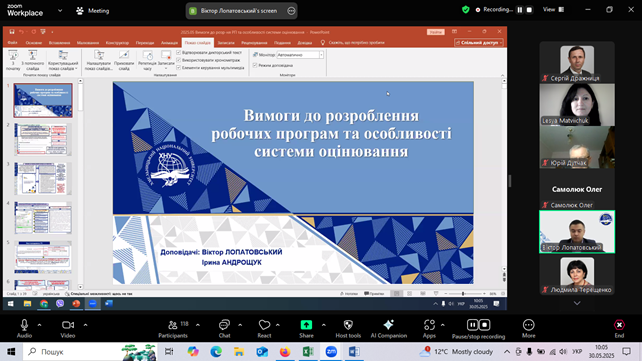
Task: Click the Save icon in PowerPoint quick access toolbar
Action: click(x=12, y=32)
